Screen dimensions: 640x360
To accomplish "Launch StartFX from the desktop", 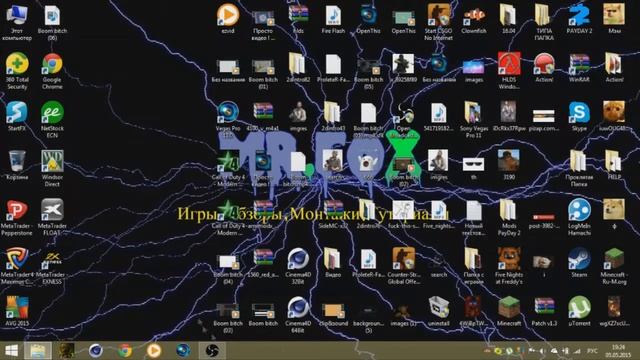I will coord(17,116).
